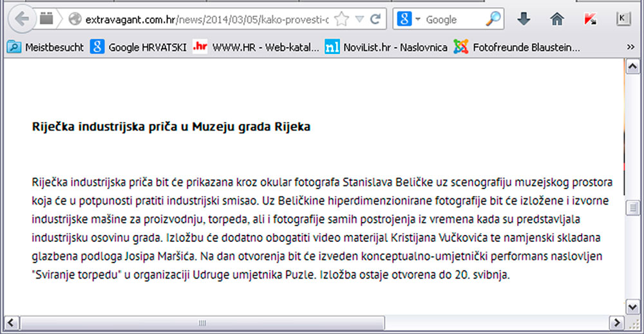Reload the page using the refresh icon
Image resolution: width=644 pixels, height=334 pixels.
pyautogui.click(x=375, y=19)
